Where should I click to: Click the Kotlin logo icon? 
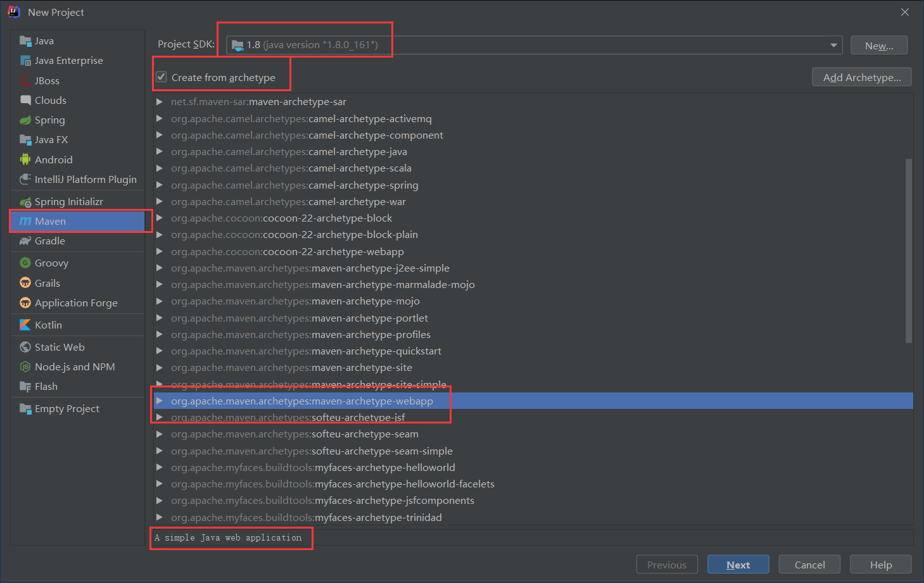click(x=25, y=325)
